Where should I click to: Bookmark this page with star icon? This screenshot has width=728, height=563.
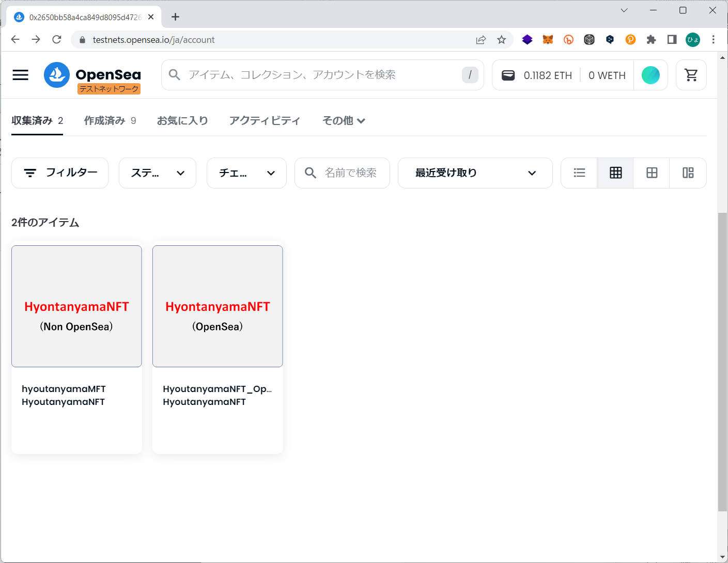point(501,40)
